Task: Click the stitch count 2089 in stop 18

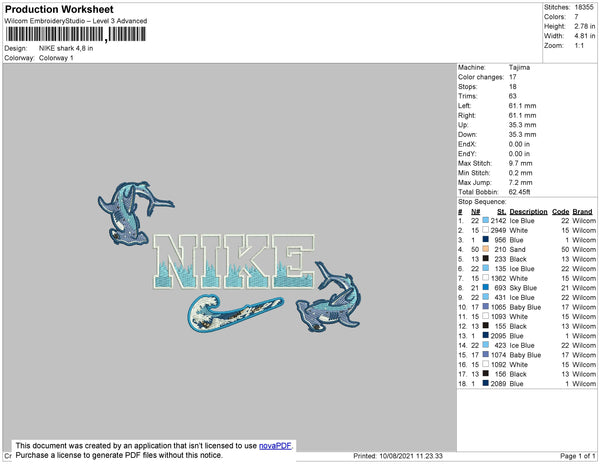Action: pyautogui.click(x=498, y=384)
